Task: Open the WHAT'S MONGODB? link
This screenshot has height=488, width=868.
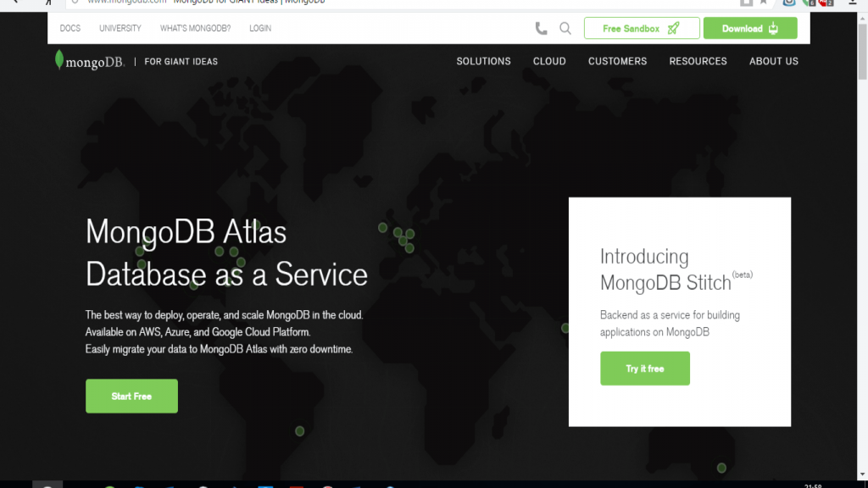Action: 196,28
